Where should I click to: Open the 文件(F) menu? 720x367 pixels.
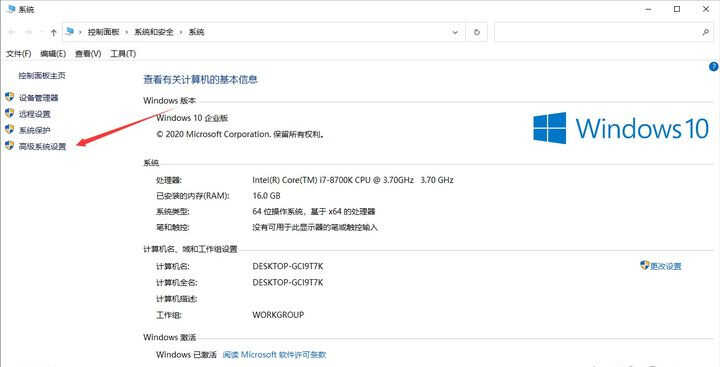click(18, 54)
